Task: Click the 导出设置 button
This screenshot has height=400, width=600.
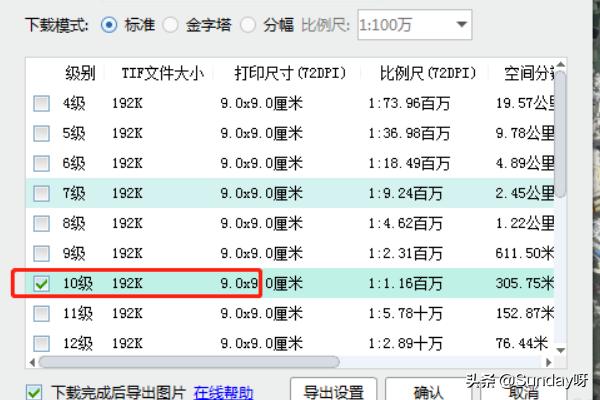Action: 333,390
